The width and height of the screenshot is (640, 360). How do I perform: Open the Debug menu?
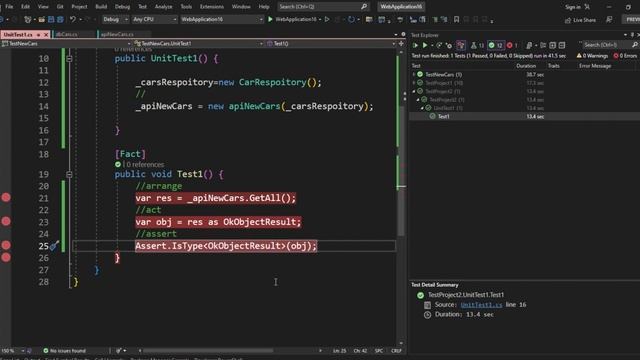click(x=122, y=7)
